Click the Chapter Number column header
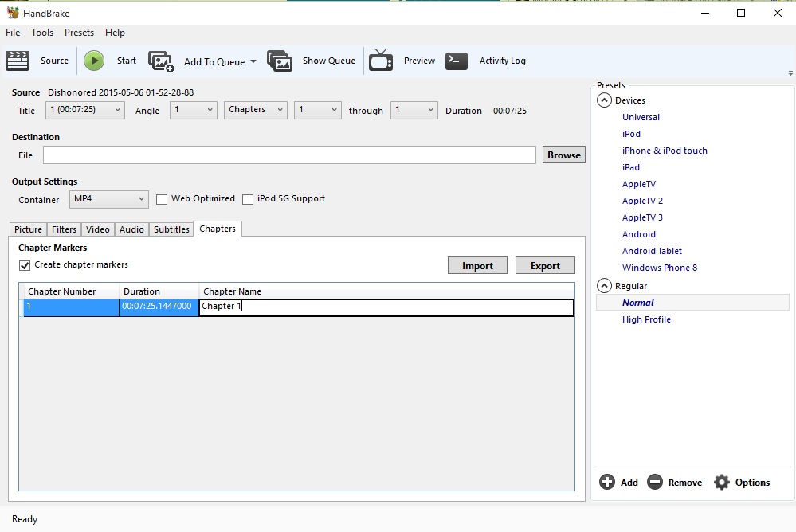796x532 pixels. tap(71, 291)
